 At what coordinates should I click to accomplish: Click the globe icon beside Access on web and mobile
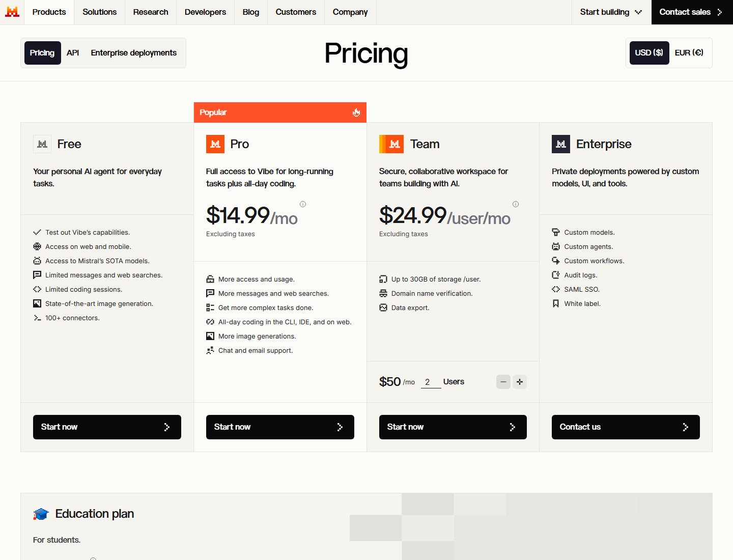click(37, 246)
